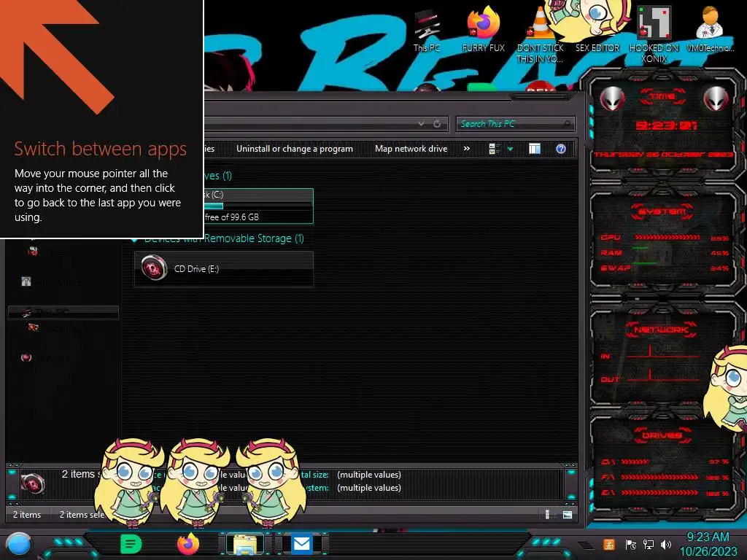The image size is (747, 560).
Task: Switch to large icons view in status bar
Action: (568, 514)
